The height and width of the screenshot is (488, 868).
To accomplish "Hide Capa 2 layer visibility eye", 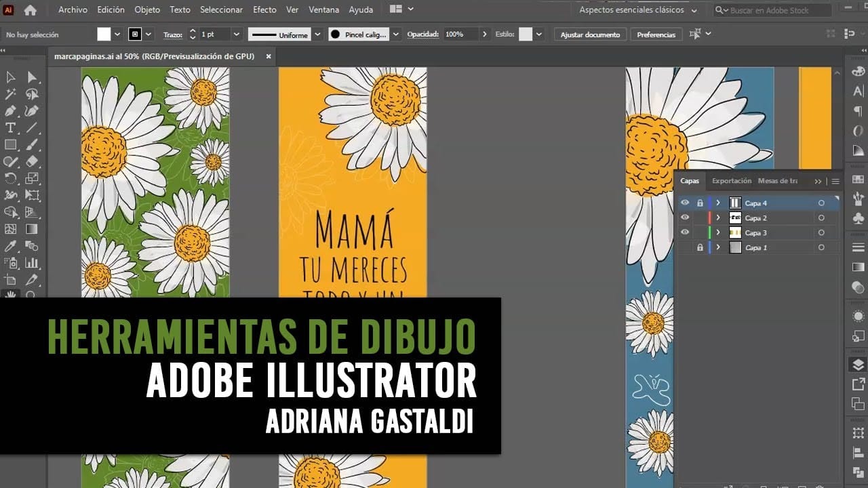I will point(685,218).
